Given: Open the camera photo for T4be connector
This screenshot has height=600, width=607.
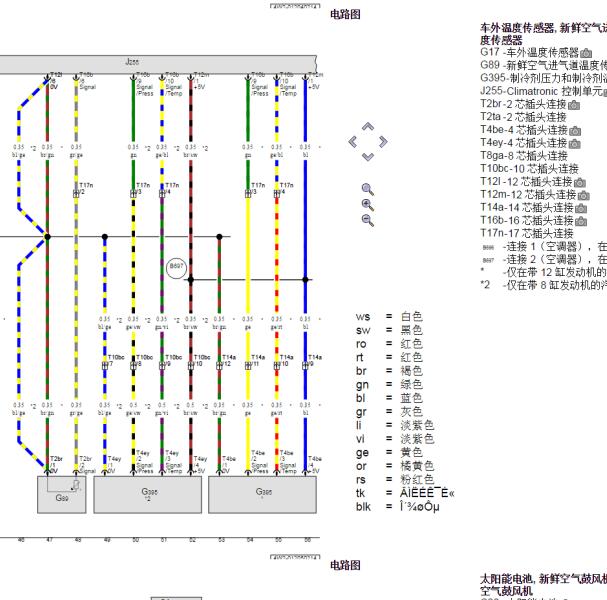Looking at the screenshot, I should pos(575,131).
